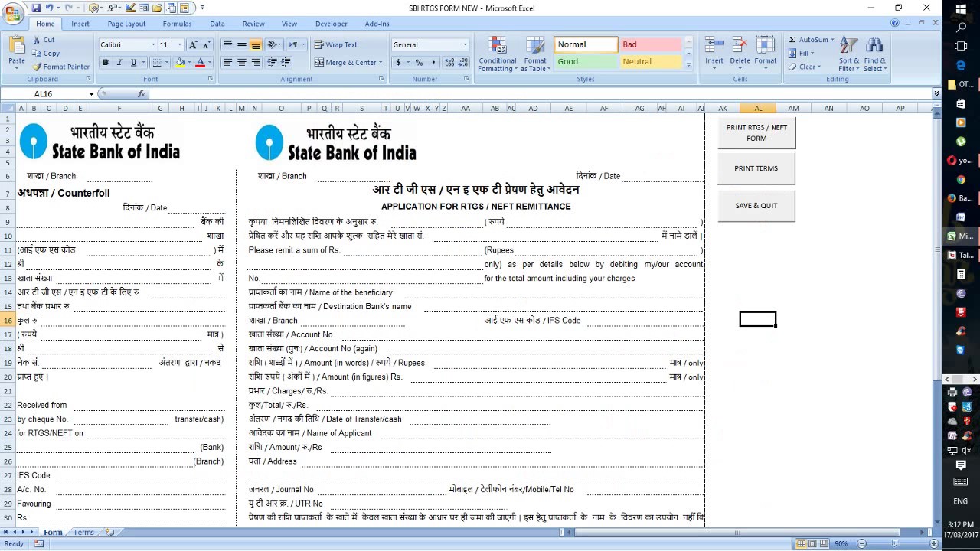
Task: Click the borders icon
Action: pyautogui.click(x=156, y=63)
